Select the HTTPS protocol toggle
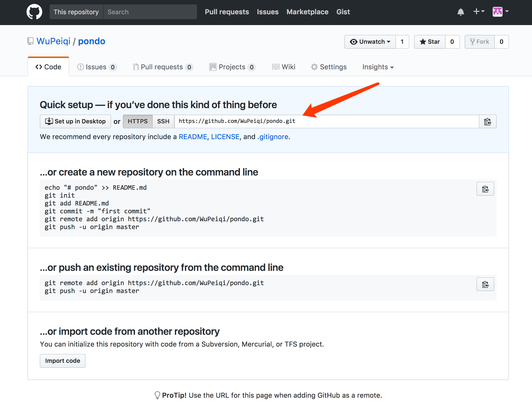This screenshot has width=532, height=410. (138, 121)
